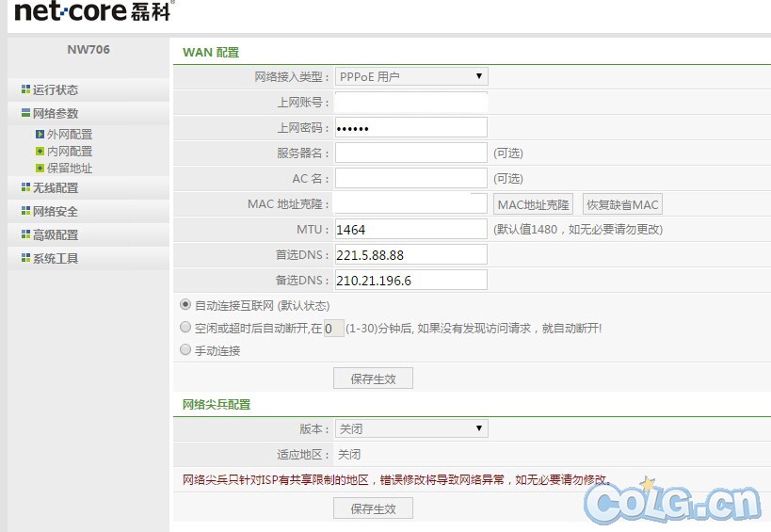Click the green icon beside 保留地址
Screen dimensions: 771x532
click(40, 169)
